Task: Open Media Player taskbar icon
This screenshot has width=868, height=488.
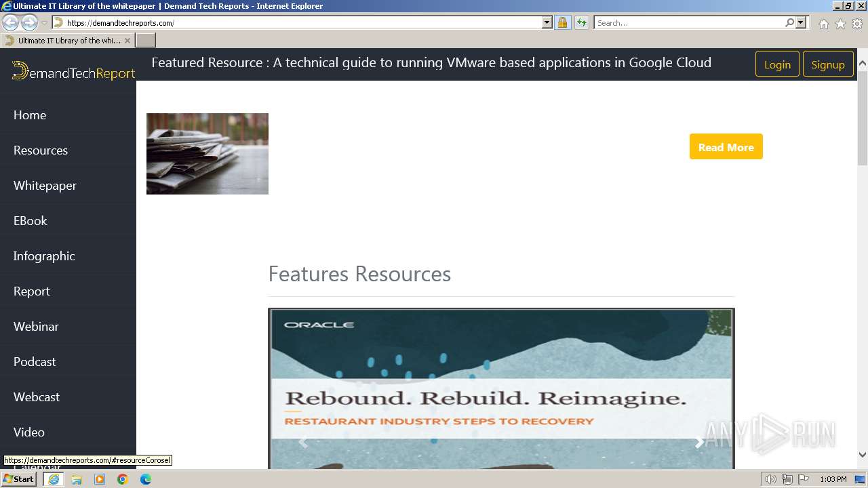Action: [100, 479]
